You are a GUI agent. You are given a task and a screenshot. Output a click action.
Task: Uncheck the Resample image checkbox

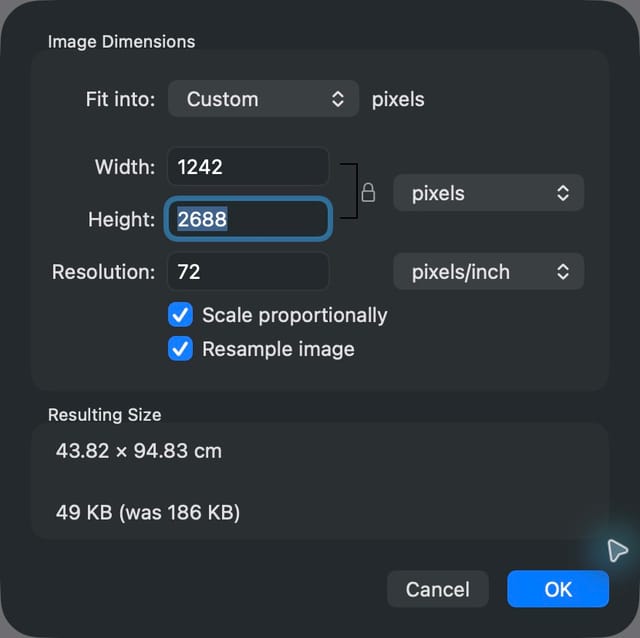180,349
